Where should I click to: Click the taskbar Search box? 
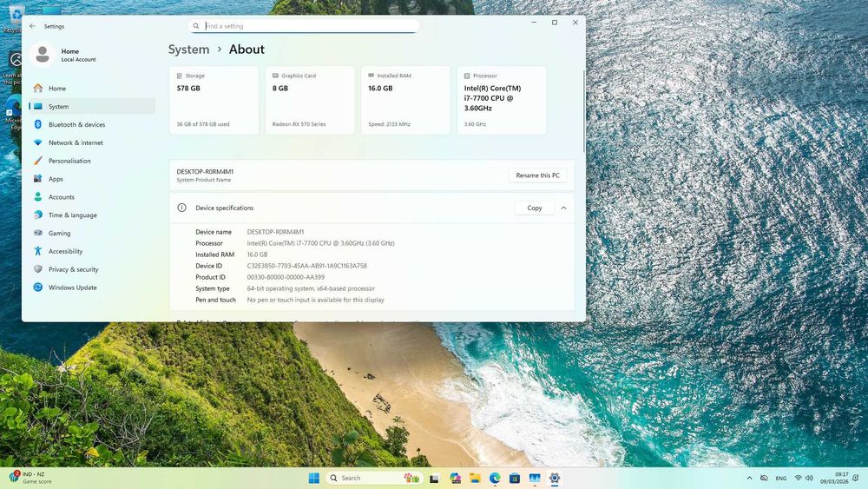(x=374, y=478)
